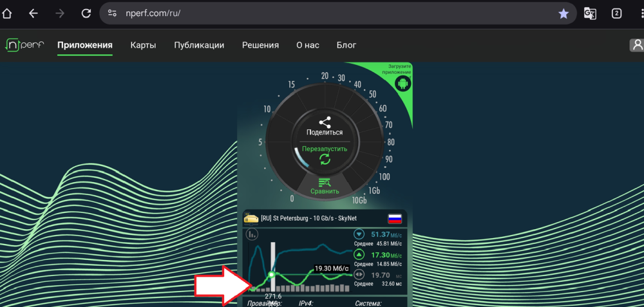Toggle the bar chart view icon
Screen dimensions: 644x307
[x=252, y=234]
